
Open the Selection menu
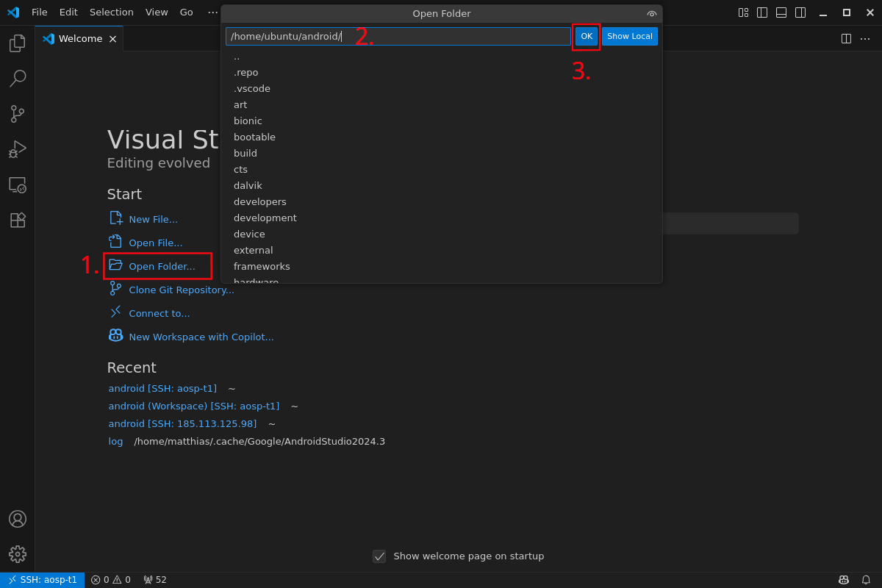112,12
